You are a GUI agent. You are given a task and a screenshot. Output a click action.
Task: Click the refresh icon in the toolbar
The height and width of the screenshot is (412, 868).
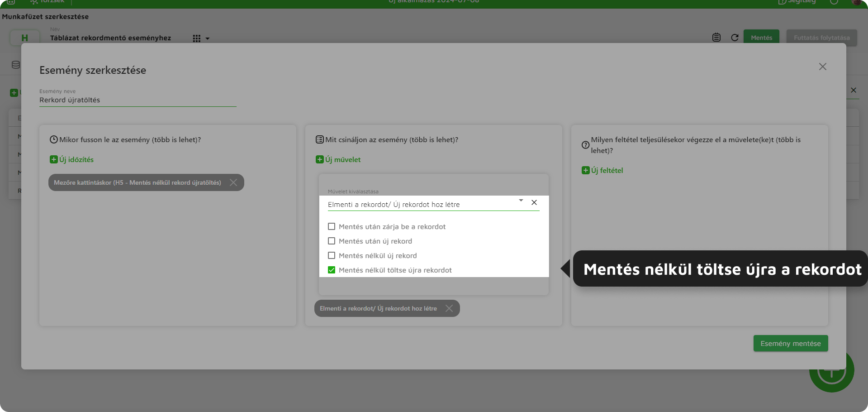pos(735,38)
